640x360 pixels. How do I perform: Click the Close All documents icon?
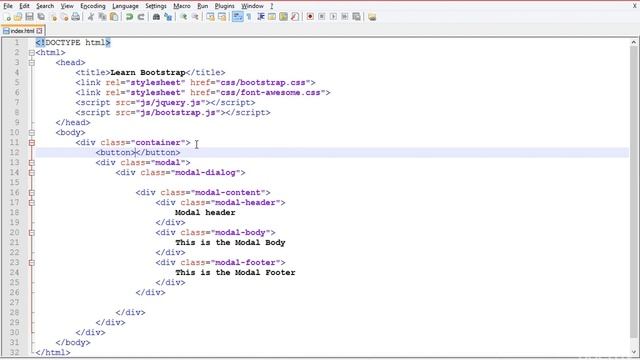coord(64,17)
